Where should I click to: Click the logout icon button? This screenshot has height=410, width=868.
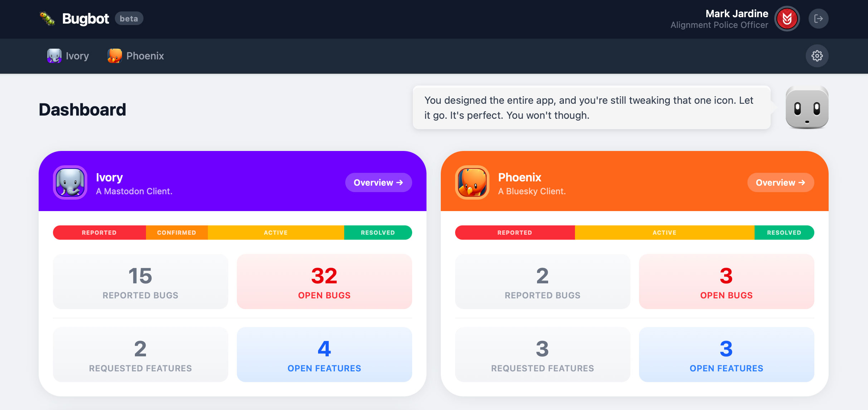(818, 19)
